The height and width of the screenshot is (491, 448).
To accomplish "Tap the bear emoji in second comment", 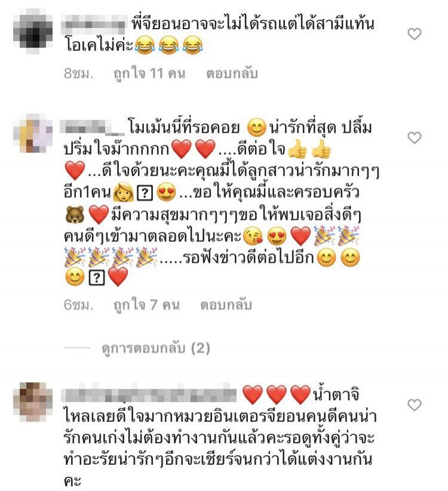I will [x=75, y=214].
